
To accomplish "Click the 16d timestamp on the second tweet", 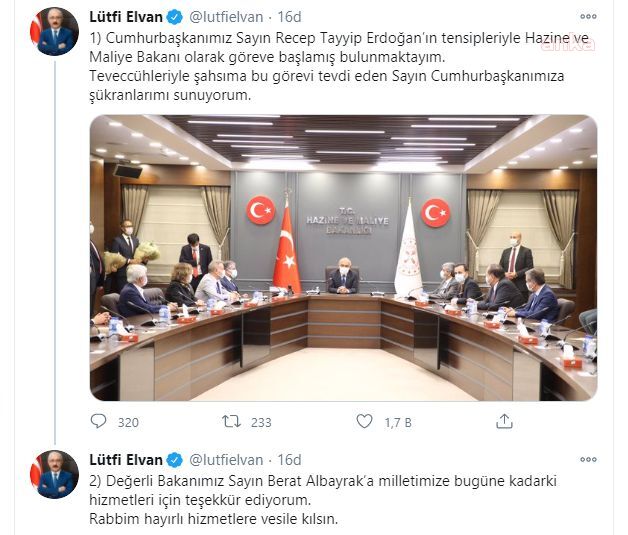I will (289, 460).
